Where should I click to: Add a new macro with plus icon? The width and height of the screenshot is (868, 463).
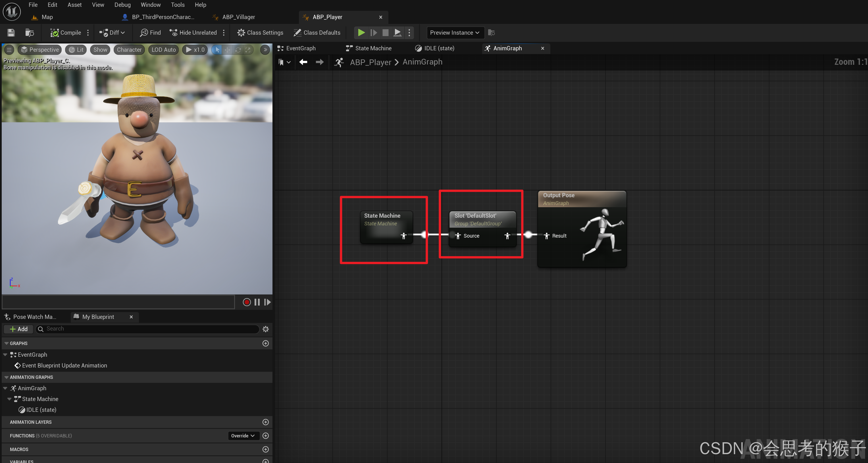[x=266, y=449]
